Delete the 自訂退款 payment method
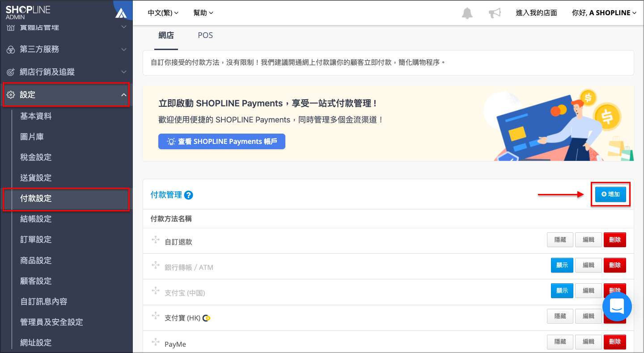This screenshot has width=644, height=353. point(615,240)
